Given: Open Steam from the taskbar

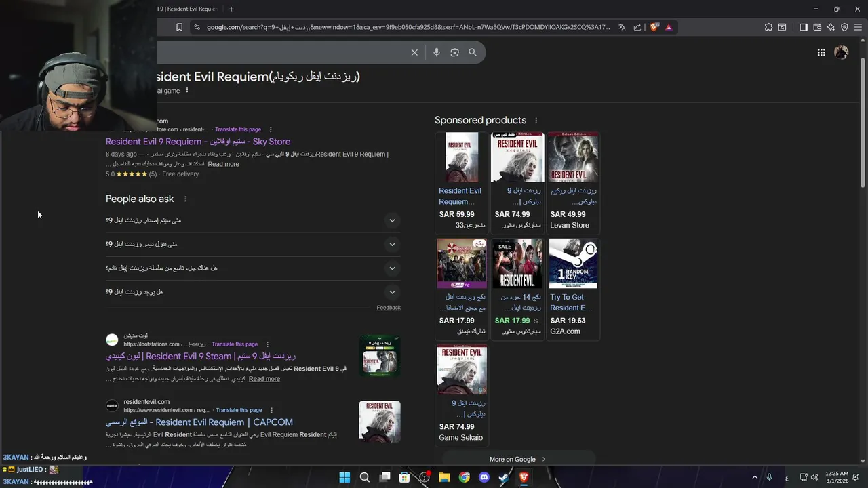Looking at the screenshot, I should 504,477.
